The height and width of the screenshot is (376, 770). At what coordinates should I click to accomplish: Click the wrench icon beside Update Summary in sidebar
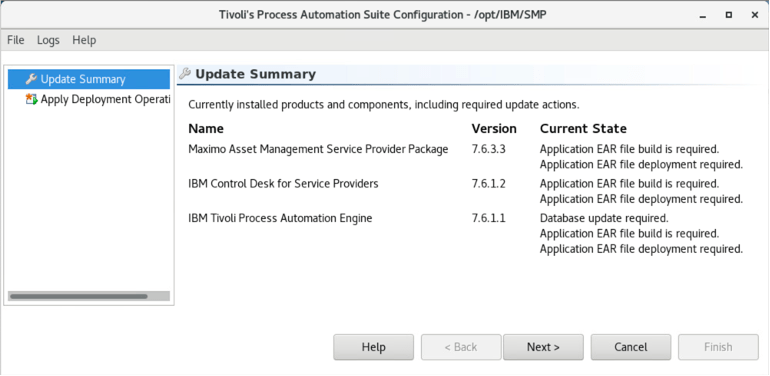31,79
